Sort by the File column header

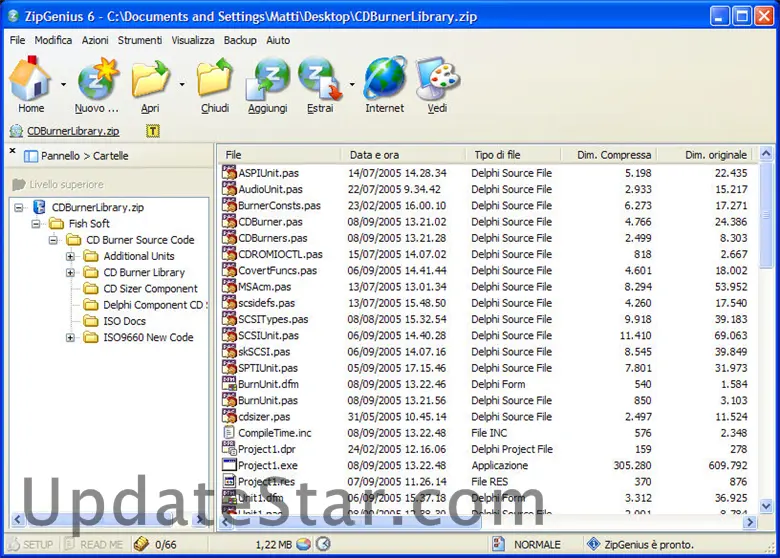[x=279, y=155]
